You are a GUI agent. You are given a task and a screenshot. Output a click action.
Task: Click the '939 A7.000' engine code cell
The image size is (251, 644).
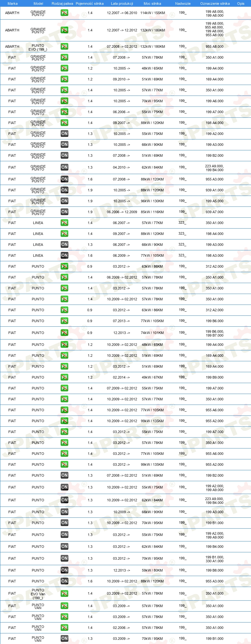click(215, 212)
